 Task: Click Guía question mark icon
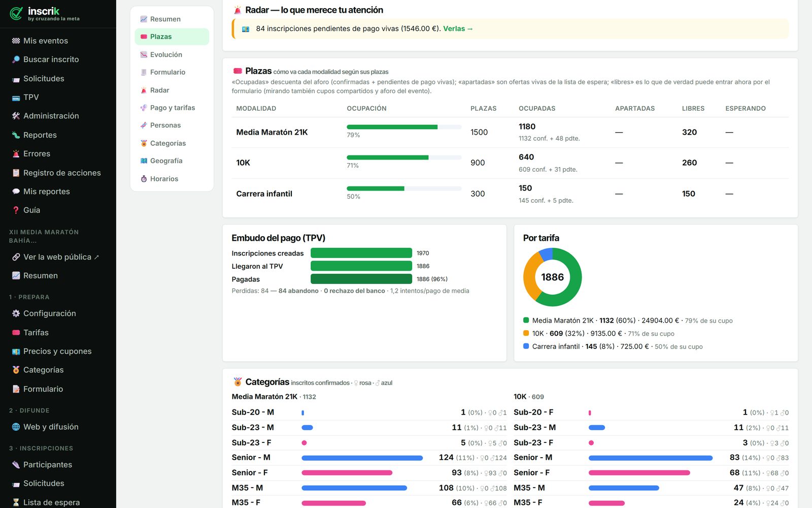[16, 210]
